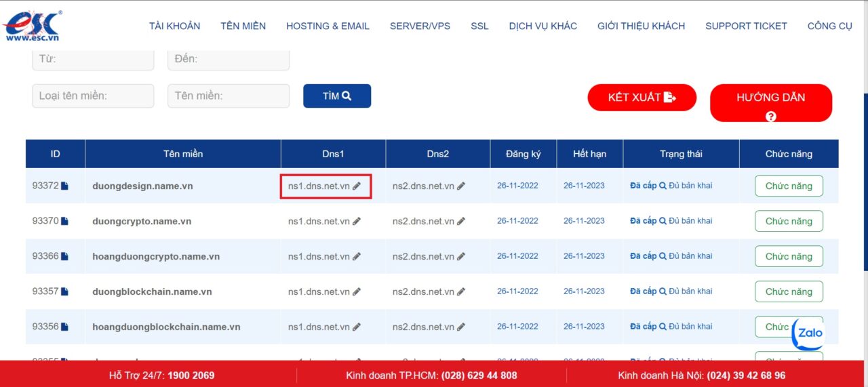This screenshot has width=868, height=387.
Task: Open the CÔNG CỤ menu
Action: coord(830,26)
